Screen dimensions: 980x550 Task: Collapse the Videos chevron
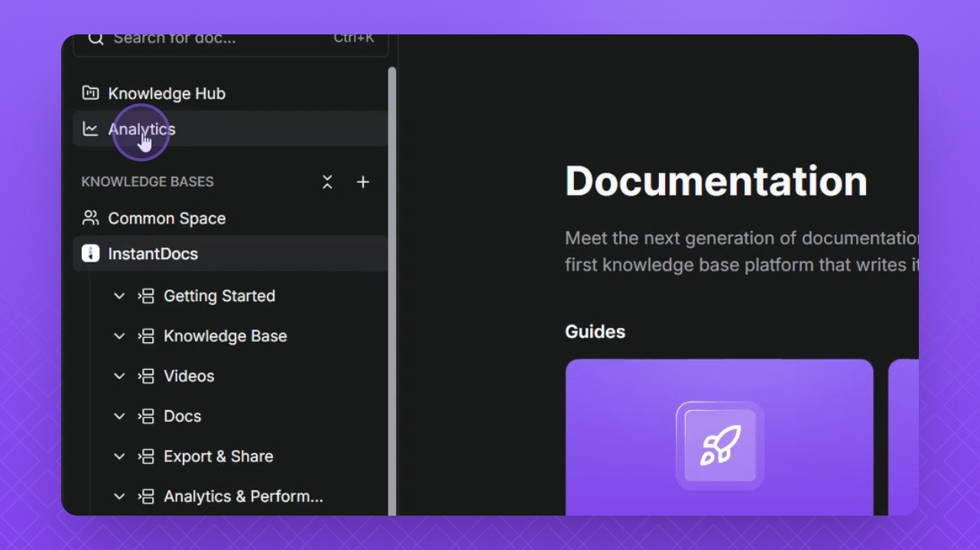(x=119, y=376)
